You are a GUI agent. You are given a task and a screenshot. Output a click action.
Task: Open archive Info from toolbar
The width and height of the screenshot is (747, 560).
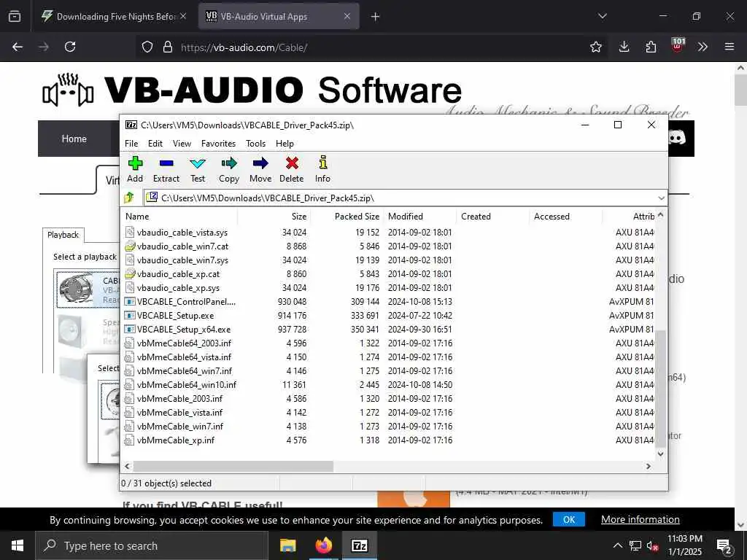coord(322,169)
